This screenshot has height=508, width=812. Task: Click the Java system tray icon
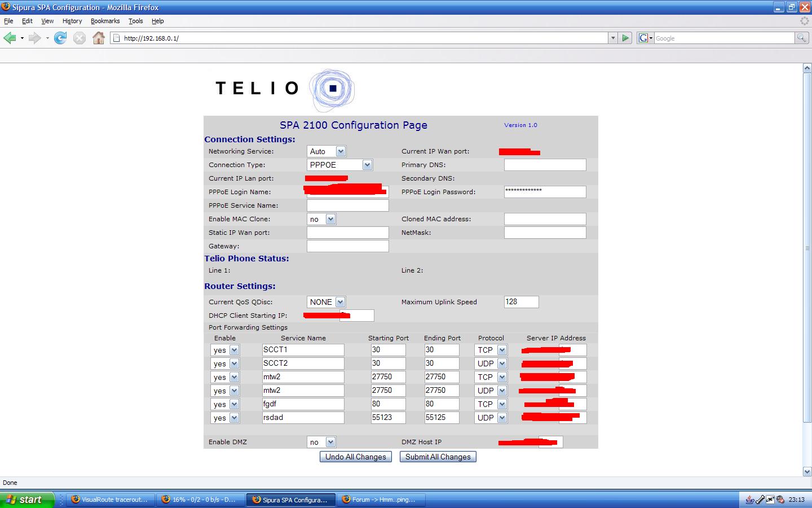749,500
